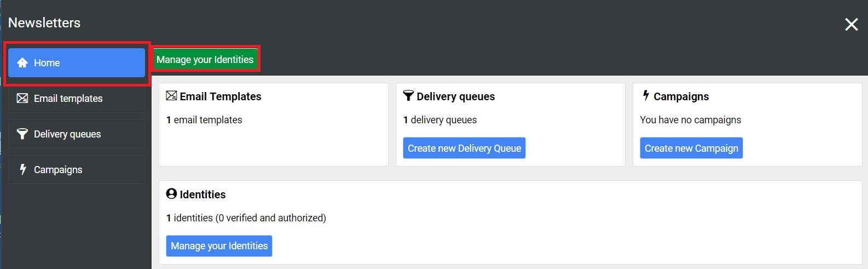
Task: Click Create new Campaign button
Action: coord(691,148)
